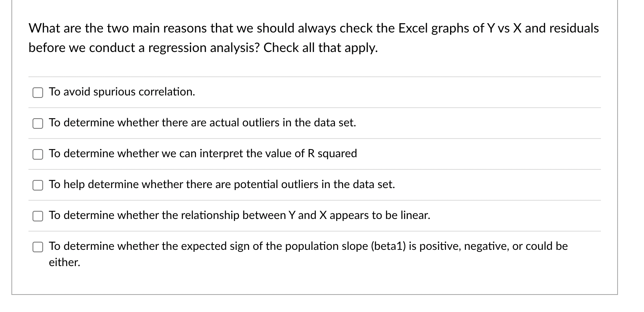Tick the checkbox for actual outliers option
The width and height of the screenshot is (644, 312).
[38, 123]
